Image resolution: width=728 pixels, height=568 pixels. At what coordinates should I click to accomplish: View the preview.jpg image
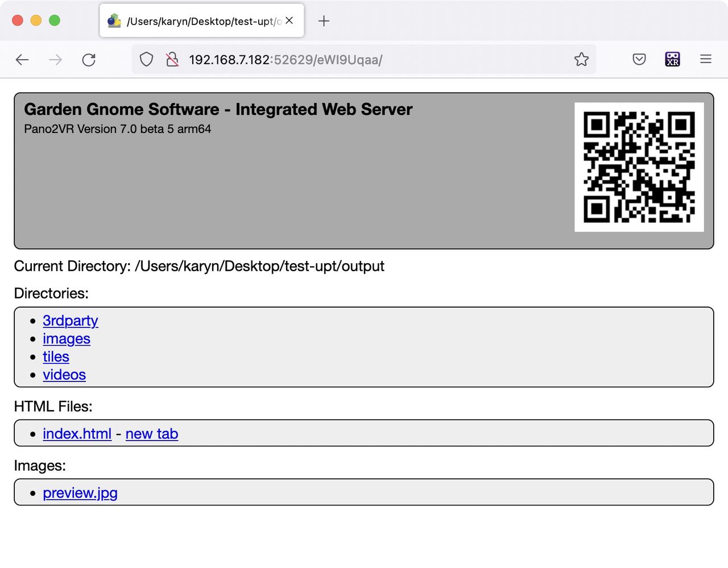coord(80,493)
